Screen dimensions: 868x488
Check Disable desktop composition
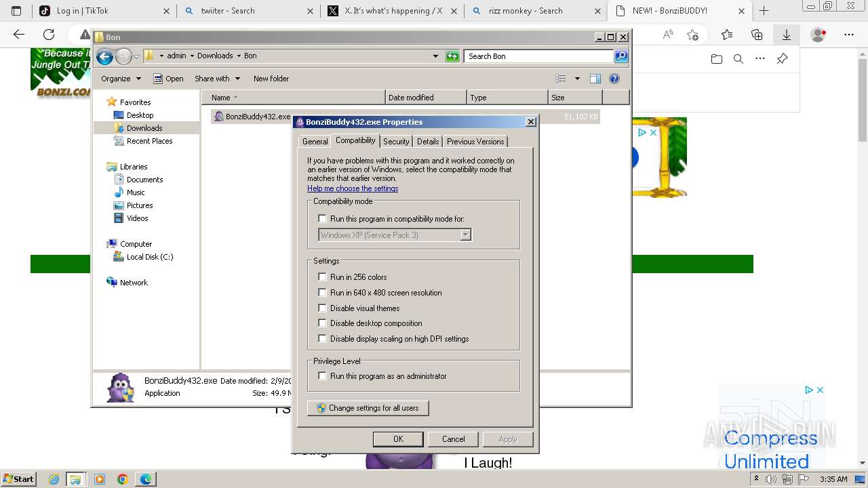click(323, 323)
